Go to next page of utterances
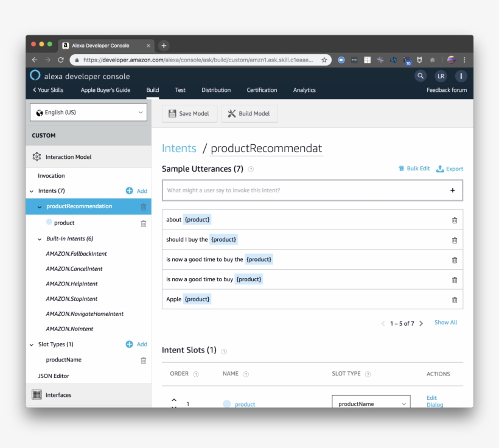This screenshot has width=499, height=448. click(x=421, y=323)
